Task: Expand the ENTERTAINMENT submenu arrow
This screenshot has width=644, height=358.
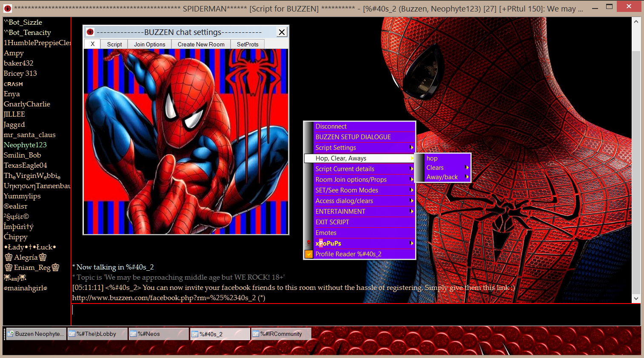Action: click(x=411, y=211)
